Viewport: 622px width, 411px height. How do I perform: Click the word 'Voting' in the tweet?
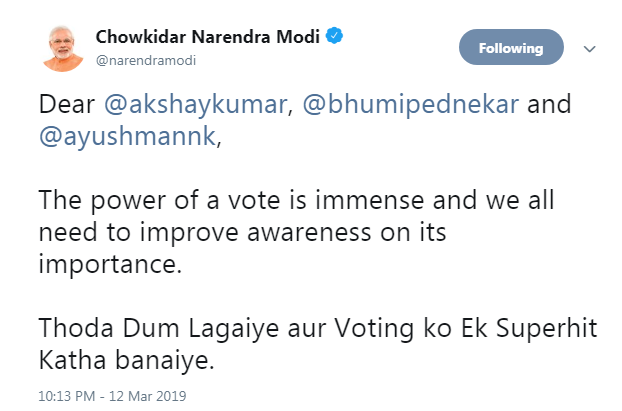click(x=374, y=329)
